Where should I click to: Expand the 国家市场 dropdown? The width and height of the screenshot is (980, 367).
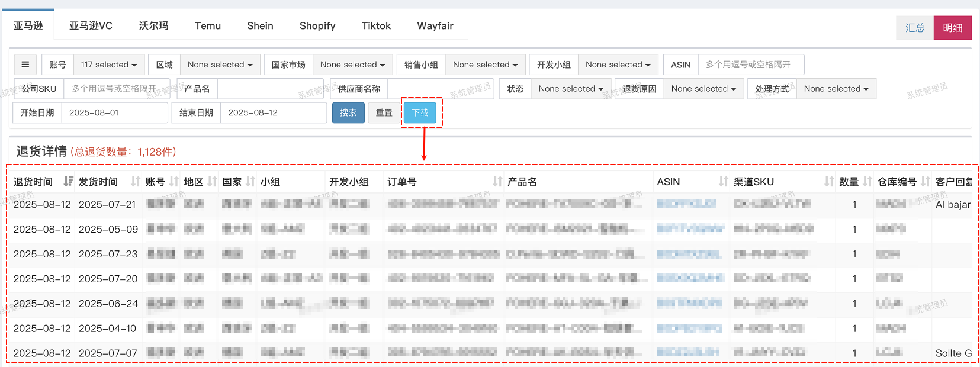click(x=352, y=65)
